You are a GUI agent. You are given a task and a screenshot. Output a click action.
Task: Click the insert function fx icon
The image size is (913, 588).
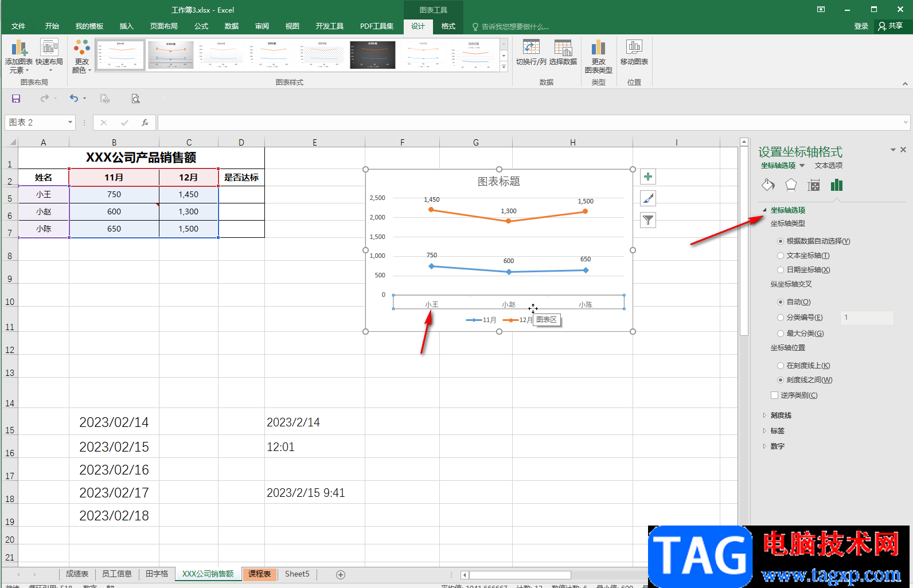click(x=145, y=122)
